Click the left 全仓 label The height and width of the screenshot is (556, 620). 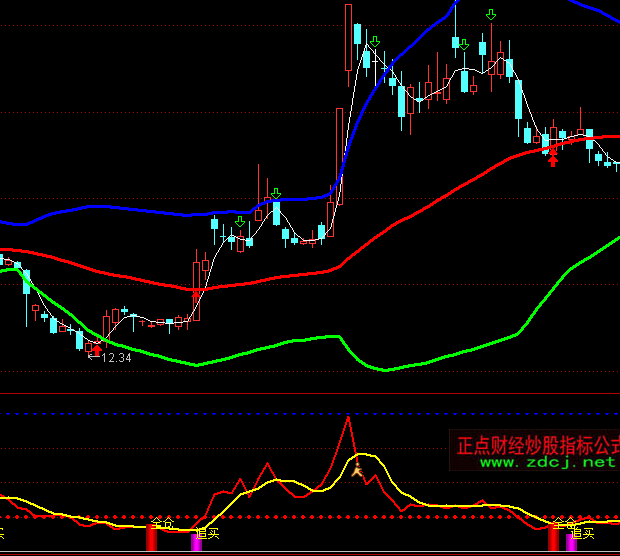[x=161, y=523]
